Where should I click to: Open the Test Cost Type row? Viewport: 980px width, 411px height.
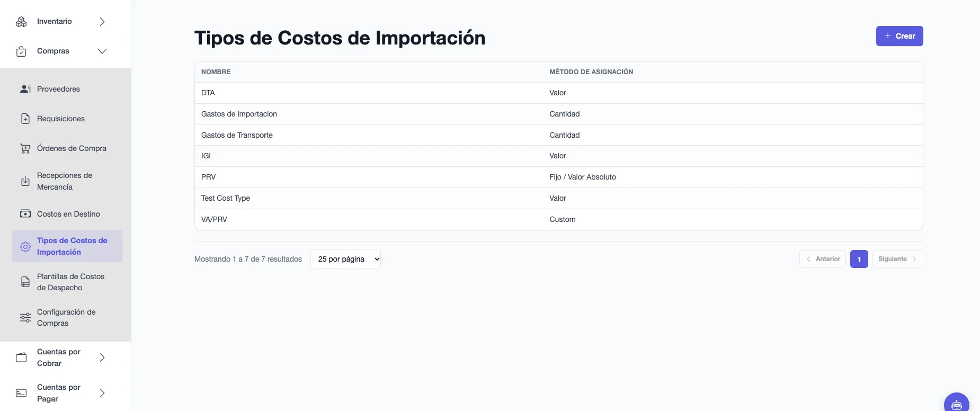point(559,198)
